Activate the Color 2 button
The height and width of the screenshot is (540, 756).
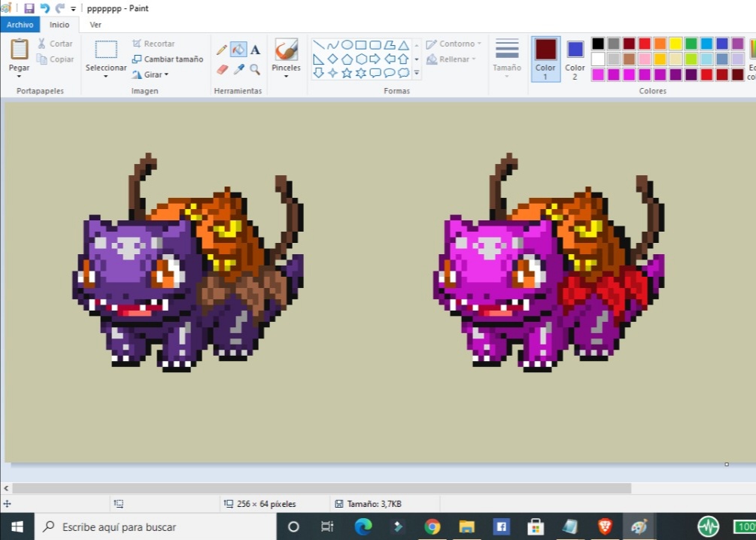coord(575,58)
